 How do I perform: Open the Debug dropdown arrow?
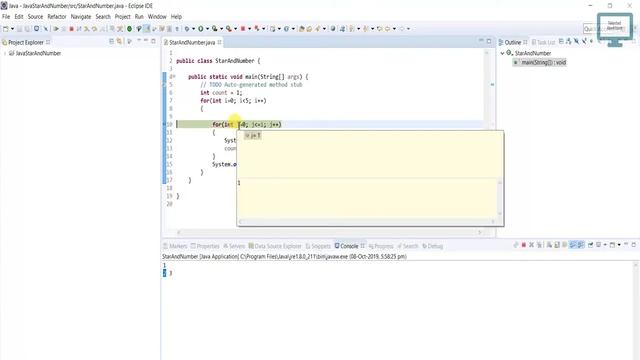pyautogui.click(x=193, y=29)
